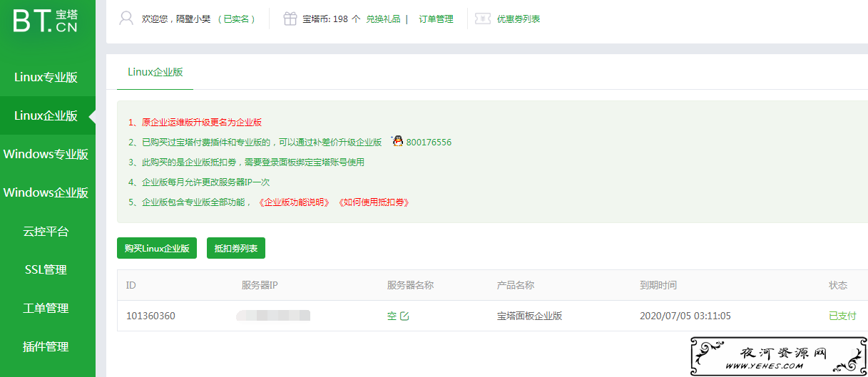Click the 服务器IP column header
The height and width of the screenshot is (377, 868).
tap(260, 285)
